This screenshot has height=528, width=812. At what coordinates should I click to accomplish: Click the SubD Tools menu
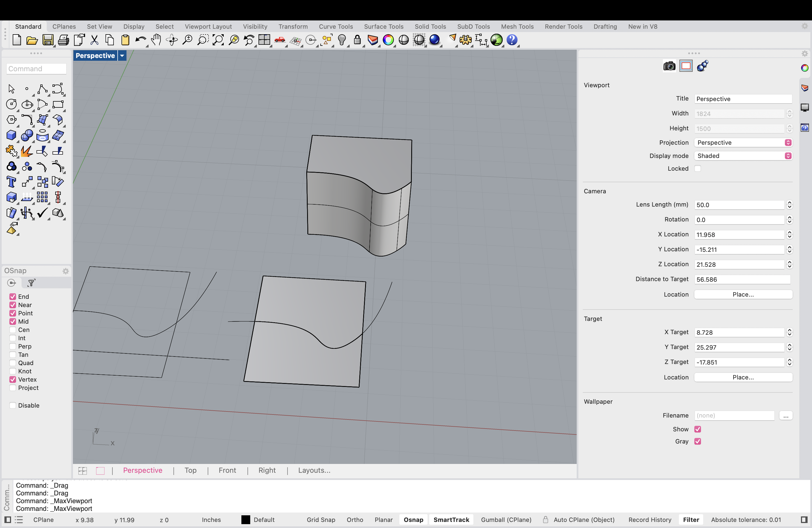(x=473, y=26)
